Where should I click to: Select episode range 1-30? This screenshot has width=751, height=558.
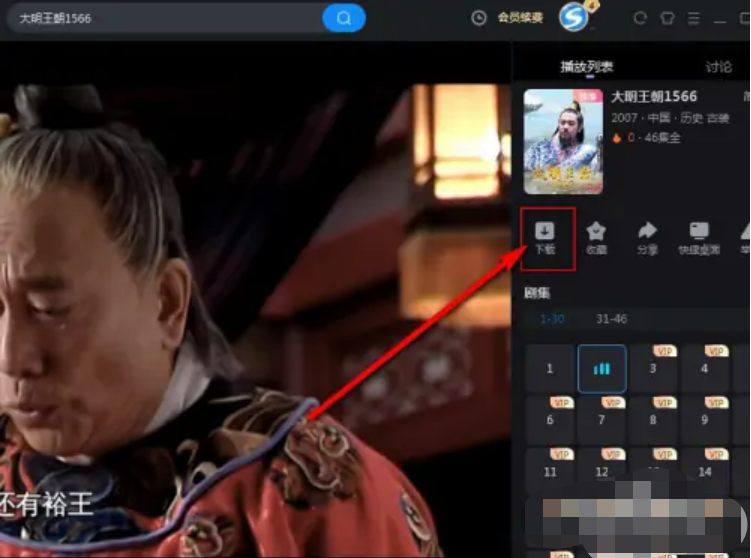coord(551,319)
